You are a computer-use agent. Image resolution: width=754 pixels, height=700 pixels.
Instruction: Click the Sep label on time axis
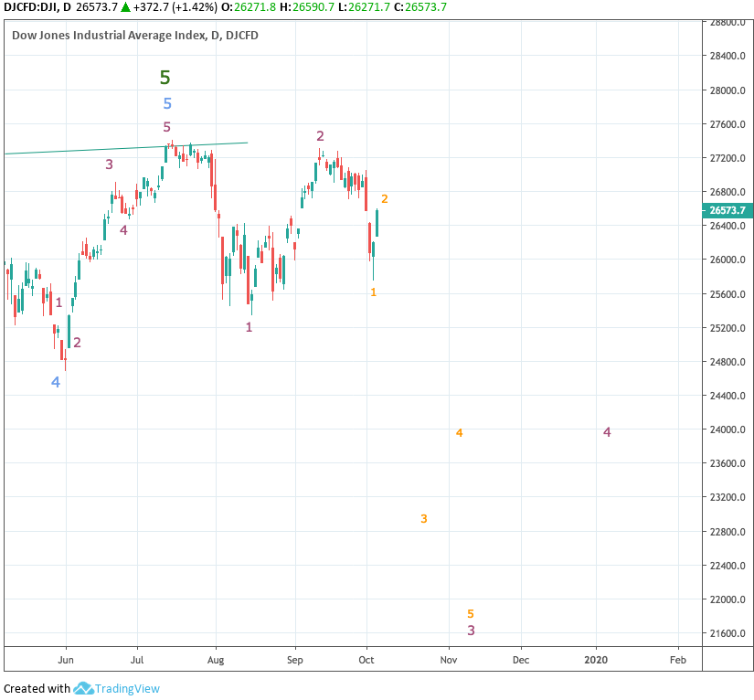295,660
